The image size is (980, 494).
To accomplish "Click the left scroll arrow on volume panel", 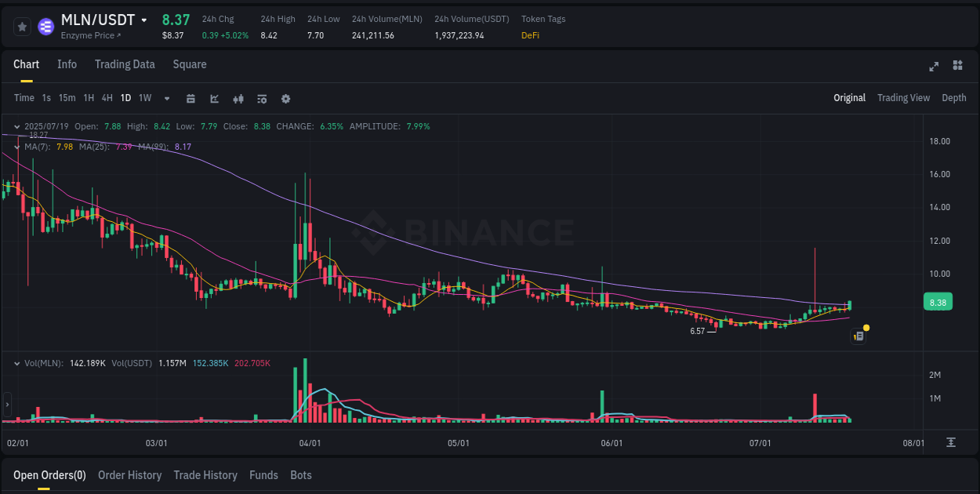I will coord(7,404).
